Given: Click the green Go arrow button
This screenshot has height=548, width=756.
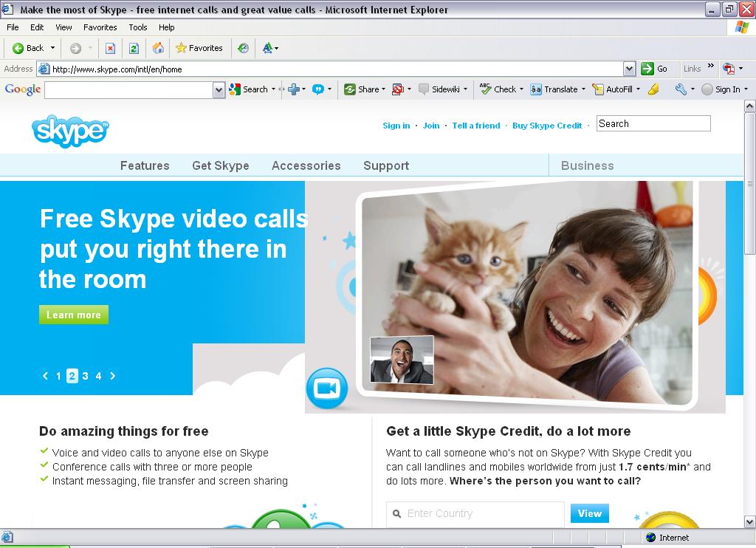Looking at the screenshot, I should tap(647, 69).
